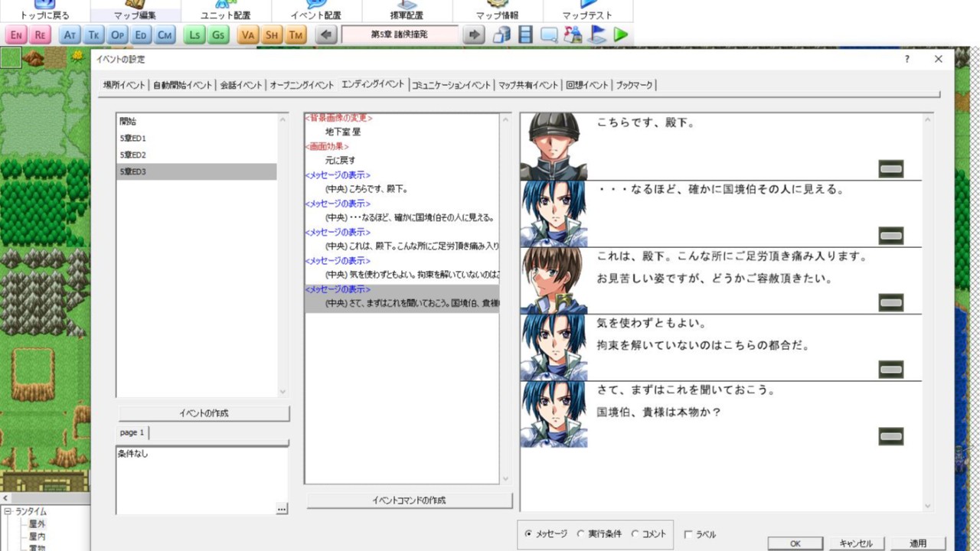Click the LS toolbar icon

(x=194, y=35)
